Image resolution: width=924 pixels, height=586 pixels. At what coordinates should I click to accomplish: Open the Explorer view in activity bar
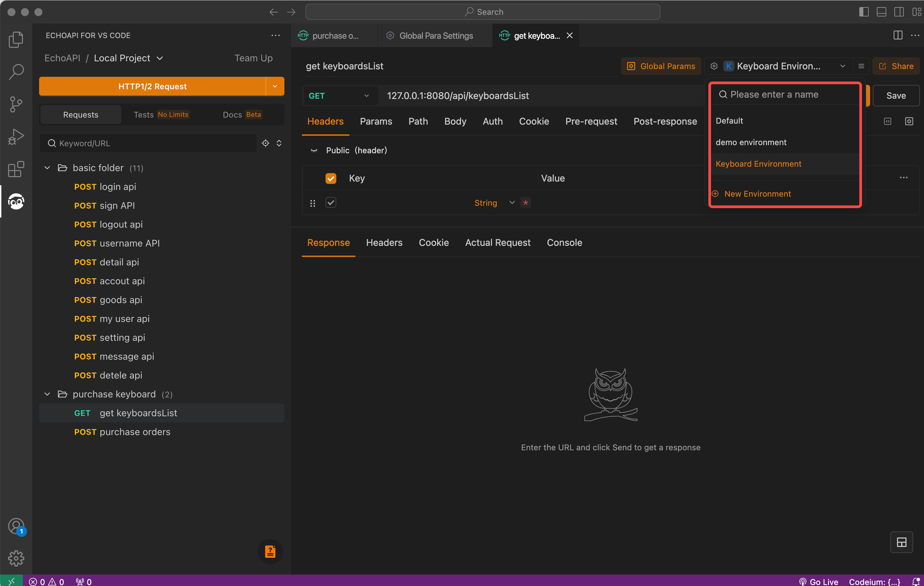16,39
